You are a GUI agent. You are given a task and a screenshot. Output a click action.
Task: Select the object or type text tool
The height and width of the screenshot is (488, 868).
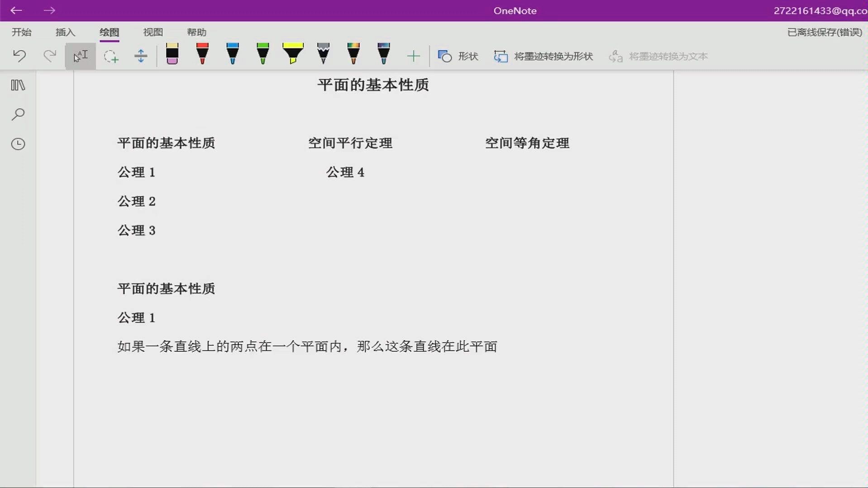point(80,56)
